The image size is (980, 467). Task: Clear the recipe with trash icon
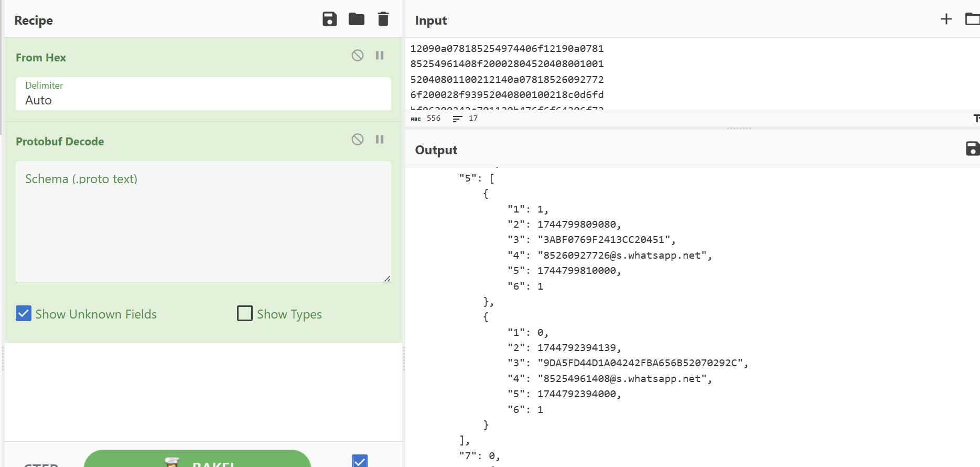pyautogui.click(x=383, y=19)
